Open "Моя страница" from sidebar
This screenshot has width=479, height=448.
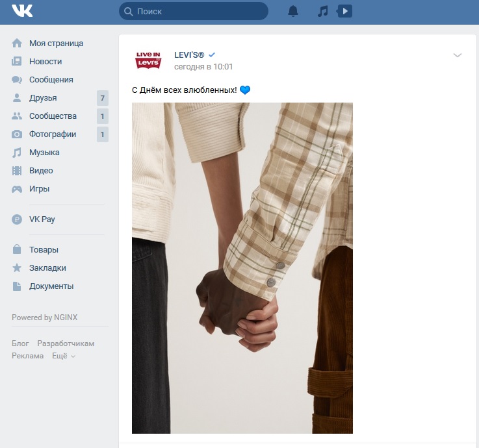56,44
